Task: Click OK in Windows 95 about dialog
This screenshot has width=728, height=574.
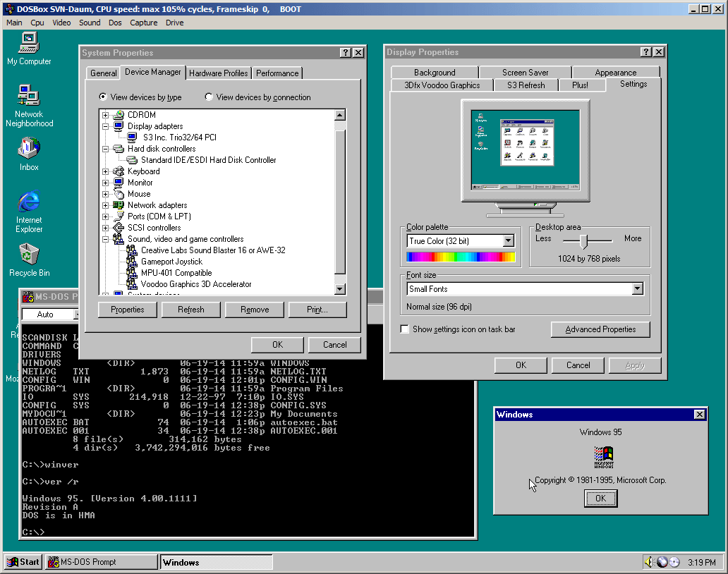Action: click(x=600, y=499)
